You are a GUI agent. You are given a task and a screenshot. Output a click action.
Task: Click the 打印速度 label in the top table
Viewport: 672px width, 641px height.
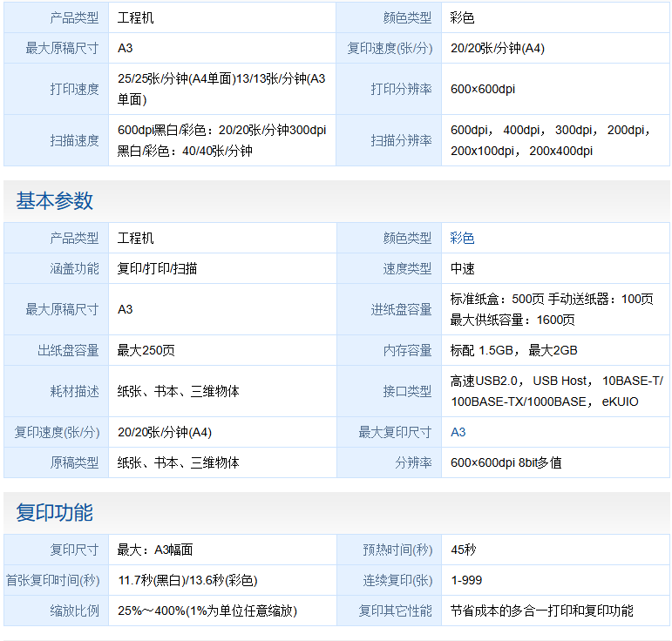coord(74,89)
